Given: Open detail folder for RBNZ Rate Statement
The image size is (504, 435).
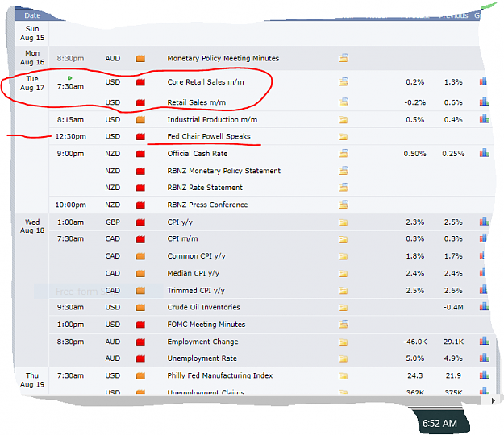Looking at the screenshot, I should click(343, 187).
